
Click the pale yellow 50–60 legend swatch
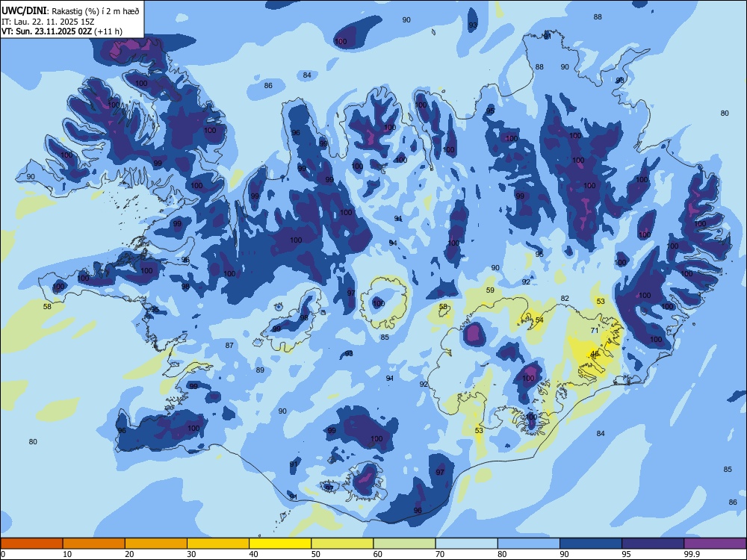pyautogui.click(x=343, y=544)
